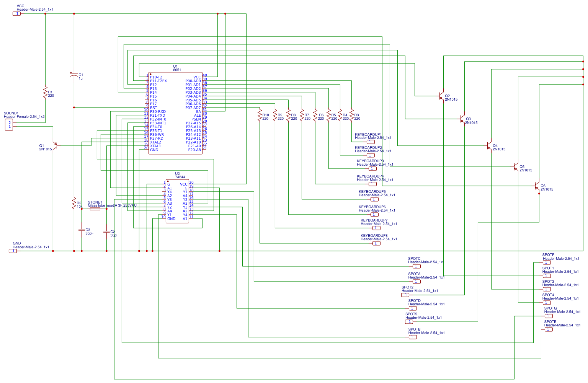Click the GND header pin 1

pyautogui.click(x=13, y=251)
